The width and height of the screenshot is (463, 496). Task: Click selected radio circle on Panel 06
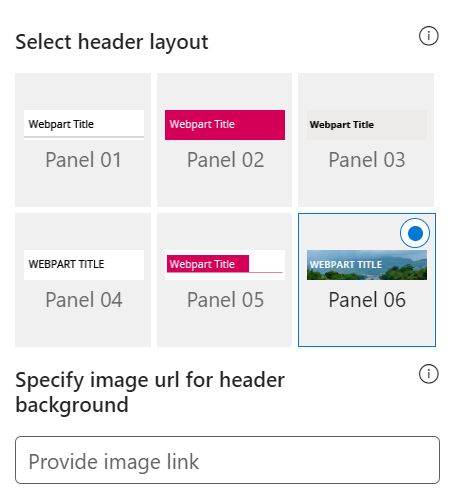pyautogui.click(x=415, y=233)
